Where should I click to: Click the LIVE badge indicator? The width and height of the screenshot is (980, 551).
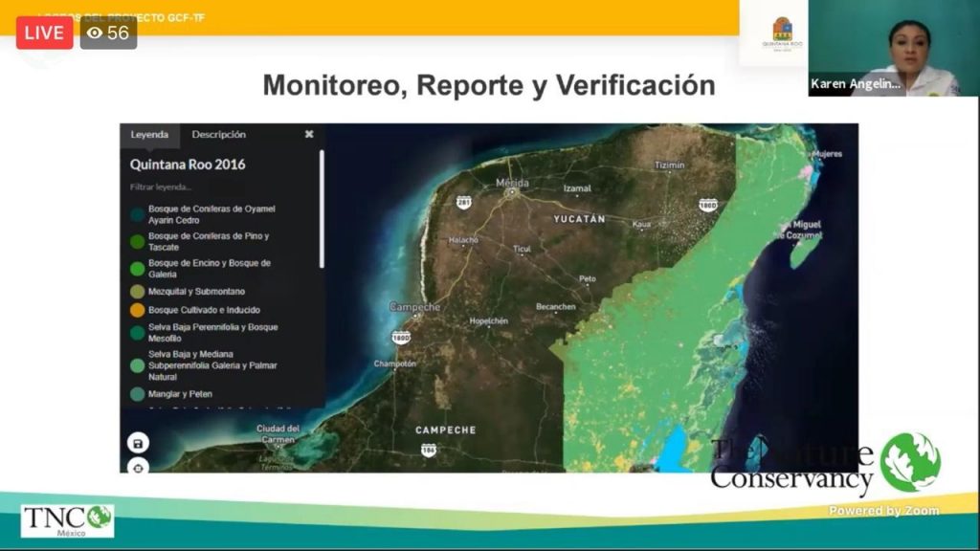pos(44,33)
